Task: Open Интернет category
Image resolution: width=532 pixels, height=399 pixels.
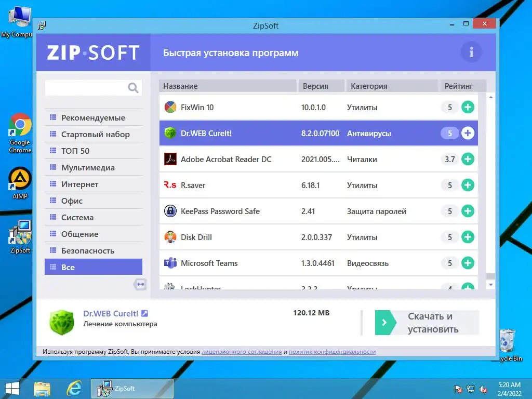Action: click(94, 184)
